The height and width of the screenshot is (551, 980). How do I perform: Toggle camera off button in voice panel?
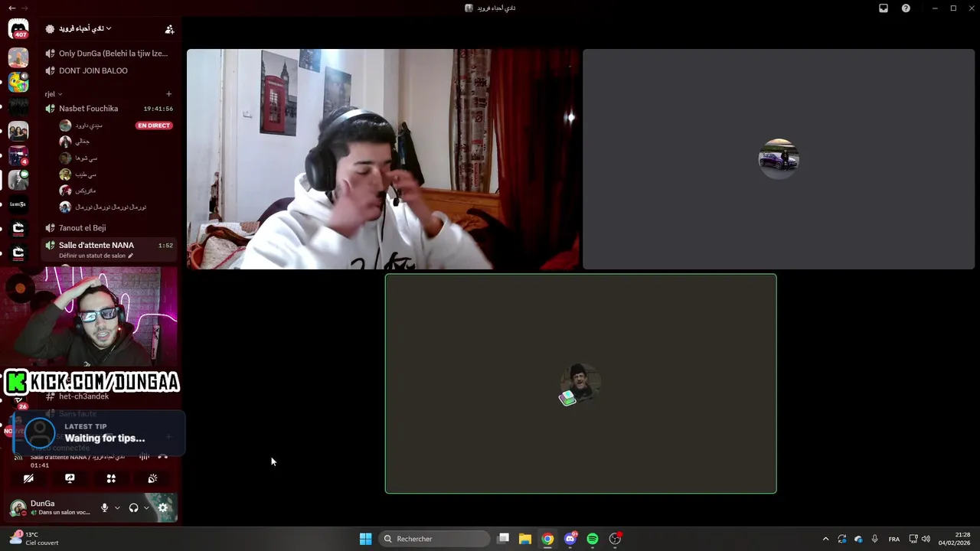(28, 478)
